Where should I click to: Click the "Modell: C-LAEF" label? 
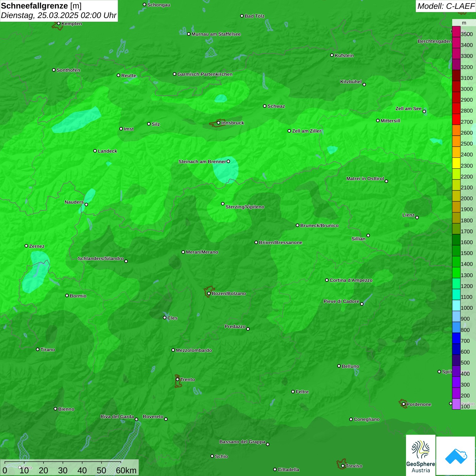pos(446,6)
